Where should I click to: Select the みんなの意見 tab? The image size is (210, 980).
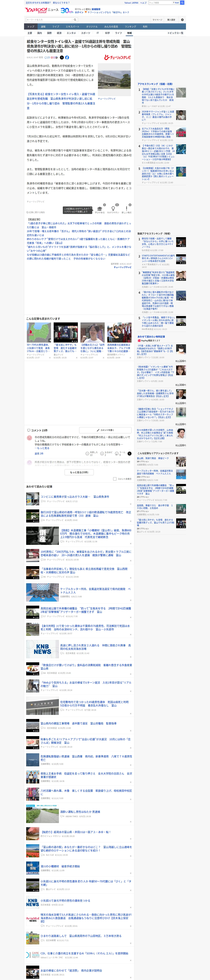point(111,27)
